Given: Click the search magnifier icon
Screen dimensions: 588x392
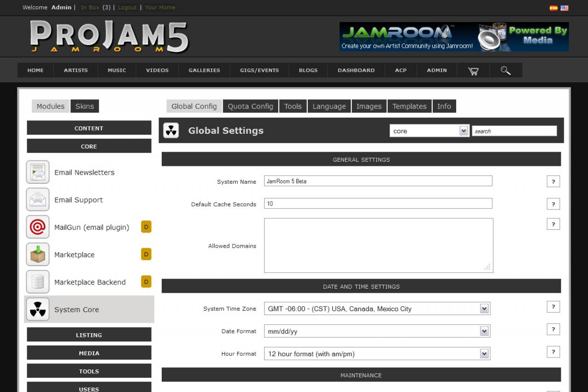Looking at the screenshot, I should click(505, 70).
